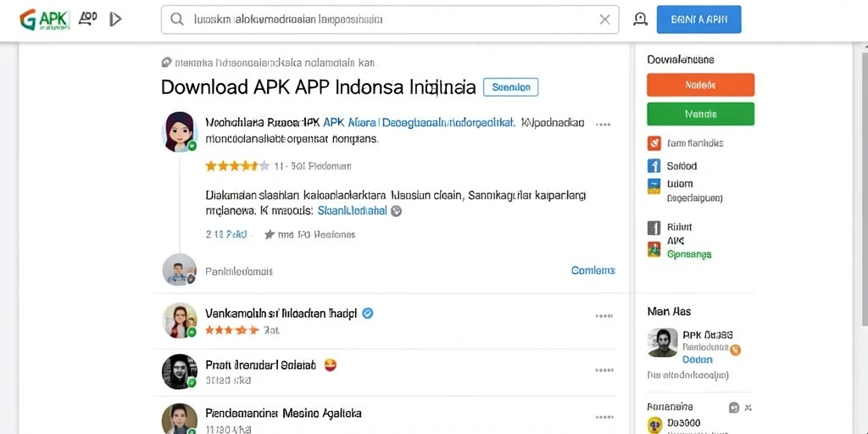Click the blue-yellow icon beside Udom

point(654,186)
